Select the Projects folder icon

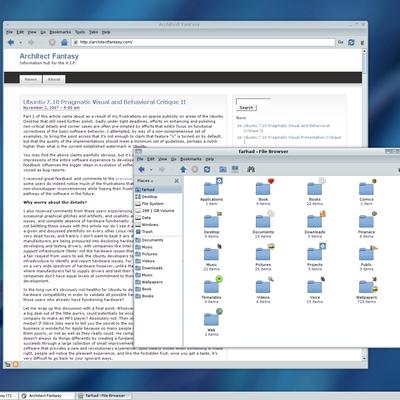pos(315,254)
